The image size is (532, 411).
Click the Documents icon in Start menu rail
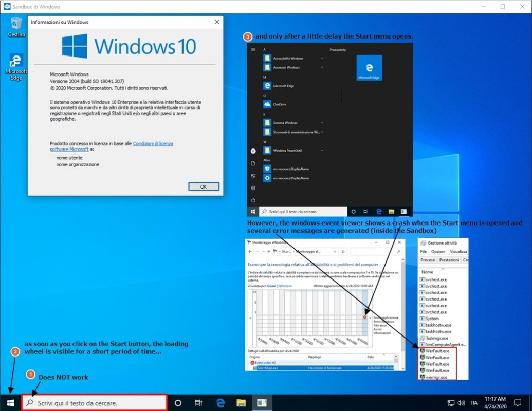coord(253,163)
